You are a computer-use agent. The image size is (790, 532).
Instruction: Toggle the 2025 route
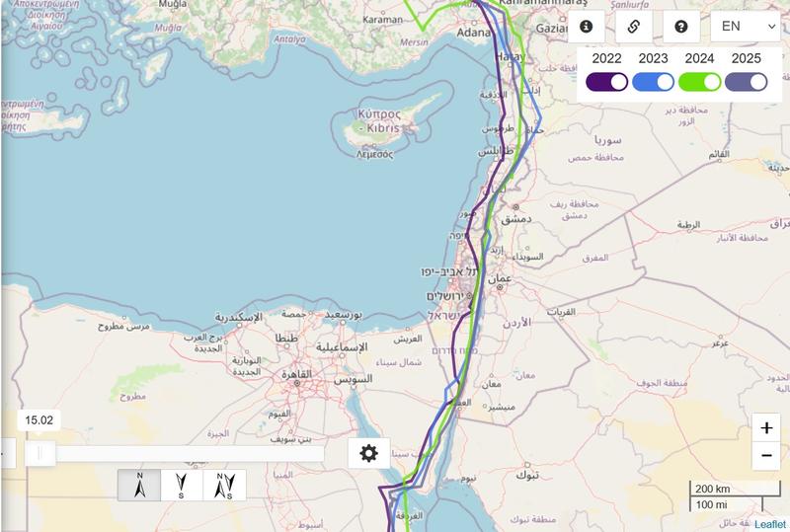(747, 82)
